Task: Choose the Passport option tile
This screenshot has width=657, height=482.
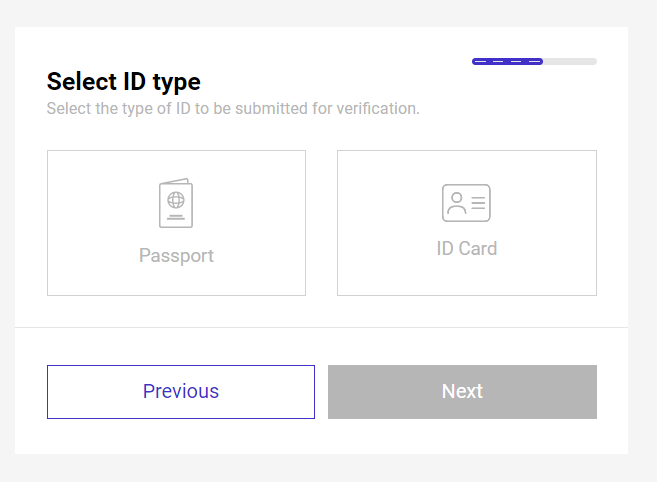Action: pyautogui.click(x=176, y=223)
